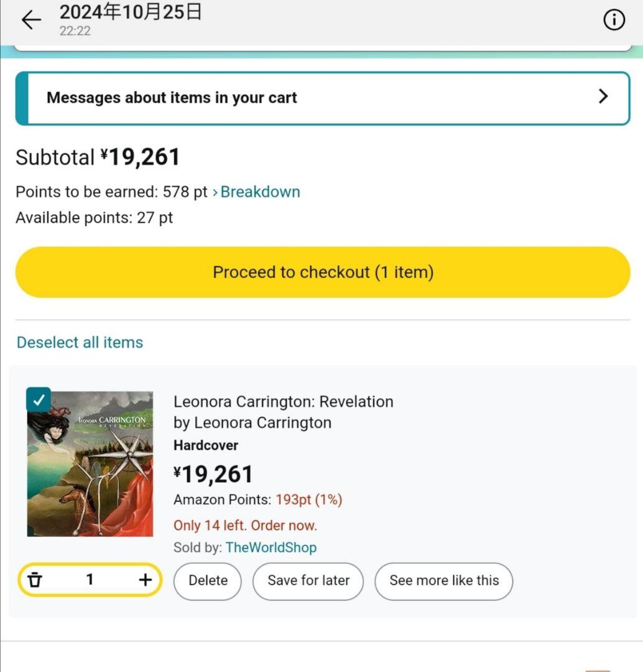The width and height of the screenshot is (643, 672).
Task: Select the quantity value 1
Action: tap(90, 580)
